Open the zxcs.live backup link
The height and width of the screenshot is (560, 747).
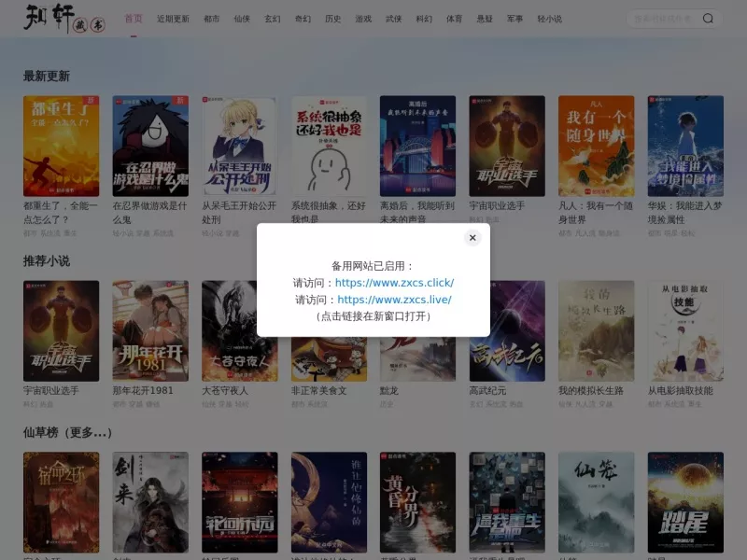[x=394, y=300]
